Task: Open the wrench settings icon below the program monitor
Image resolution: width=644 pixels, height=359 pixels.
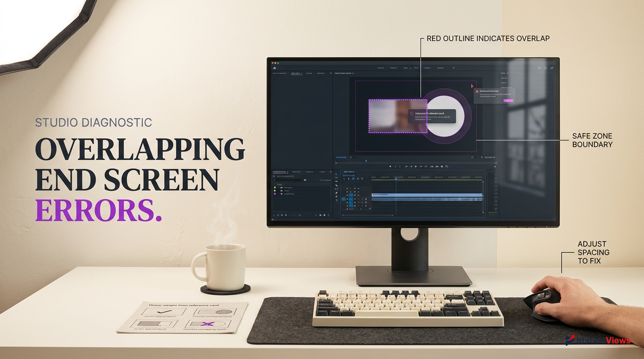Action: click(482, 157)
